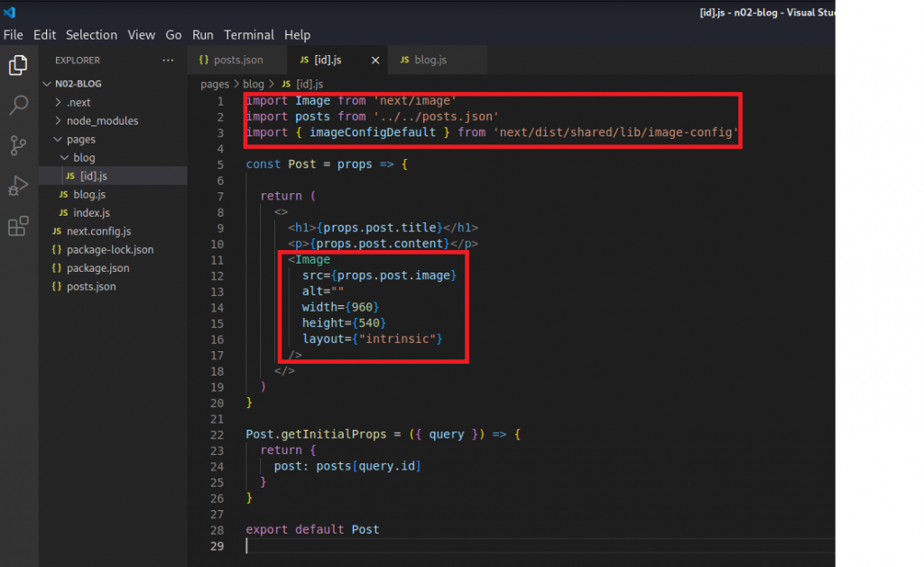Click line number 11 in the gutter
This screenshot has width=924, height=567.
[x=217, y=260]
